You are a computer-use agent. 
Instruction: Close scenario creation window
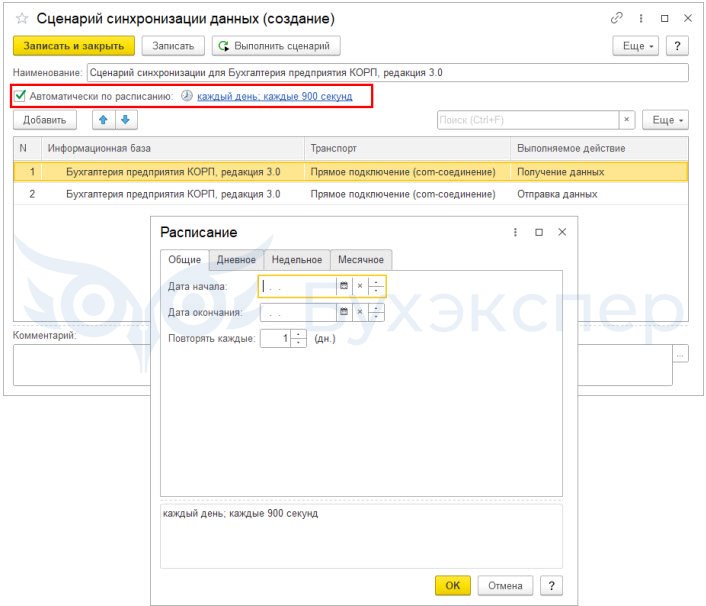click(x=688, y=18)
